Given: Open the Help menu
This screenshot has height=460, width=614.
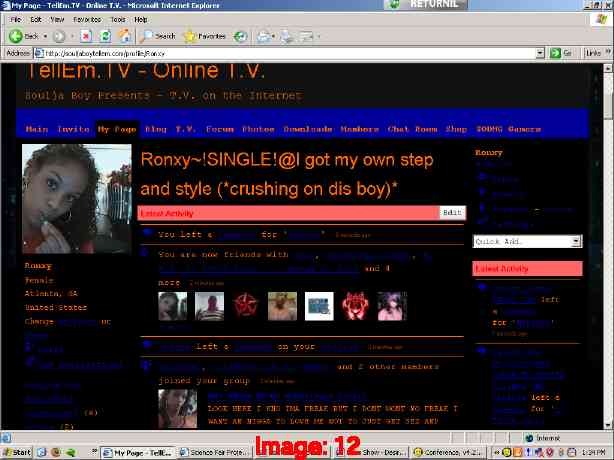Looking at the screenshot, I should [141, 20].
